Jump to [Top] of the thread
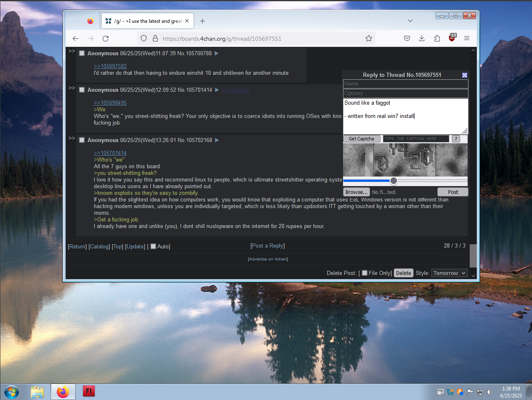This screenshot has height=400, width=532. pyautogui.click(x=118, y=246)
